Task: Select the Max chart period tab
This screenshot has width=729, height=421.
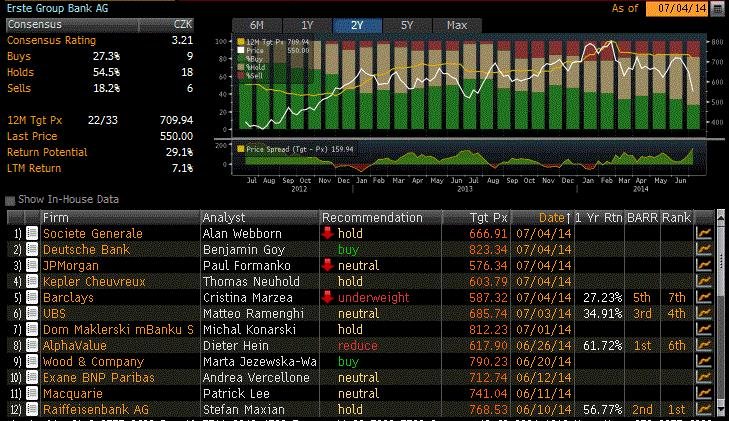Action: tap(457, 26)
